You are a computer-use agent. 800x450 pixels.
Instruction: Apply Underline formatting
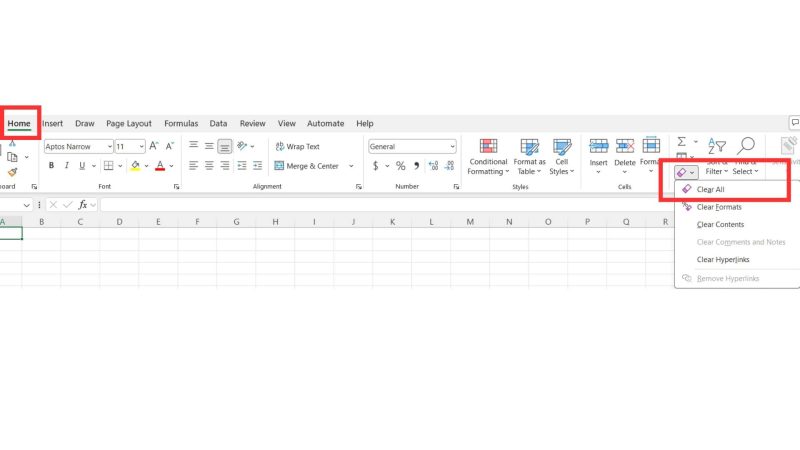(x=82, y=165)
